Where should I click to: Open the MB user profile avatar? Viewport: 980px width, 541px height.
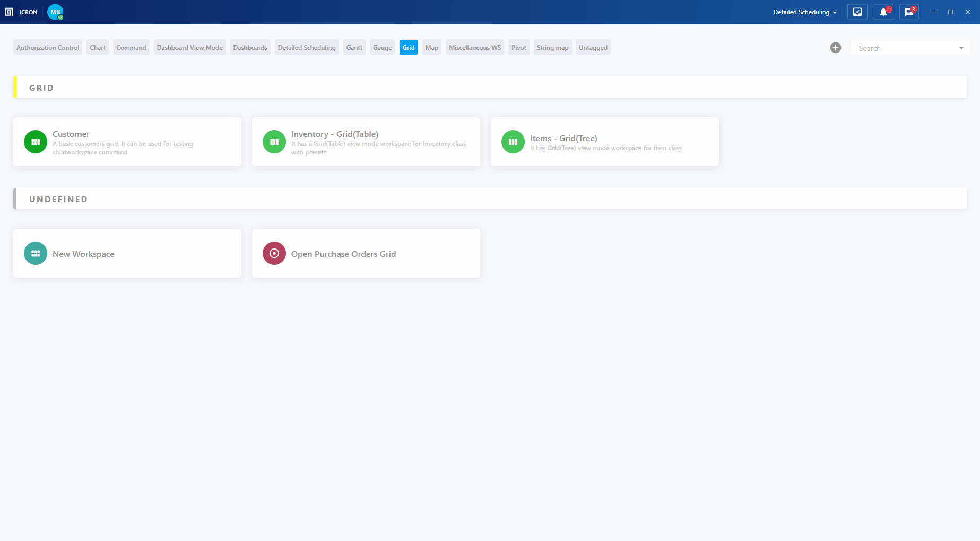[x=55, y=12]
